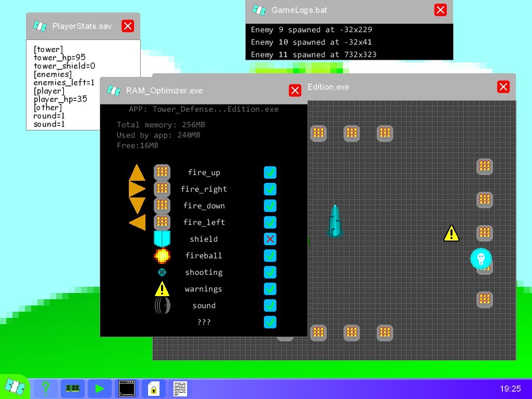Click the crystal tower sprite in Edition.exe

[335, 220]
